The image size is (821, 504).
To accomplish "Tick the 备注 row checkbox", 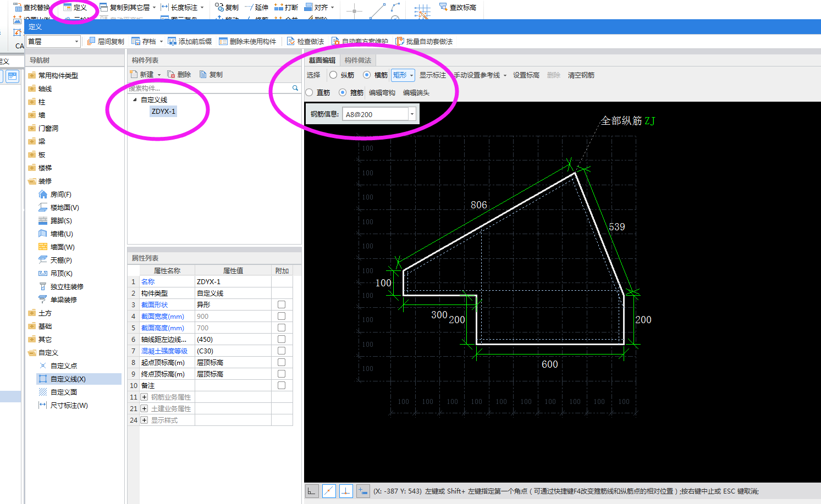I will [x=282, y=385].
